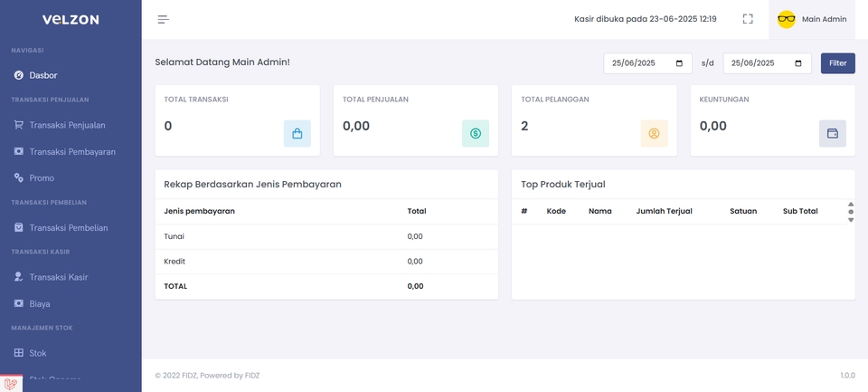868x392 pixels.
Task: Click the '© 2022 FIDZ, Powered by FIDZ' footer text
Action: pos(207,376)
